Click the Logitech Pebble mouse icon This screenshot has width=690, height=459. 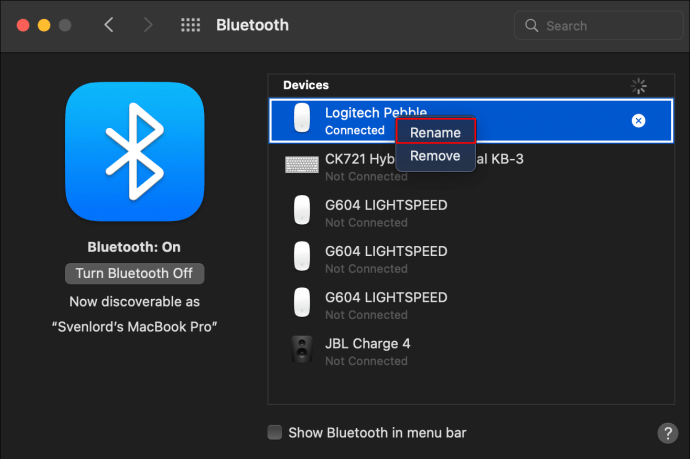point(302,118)
